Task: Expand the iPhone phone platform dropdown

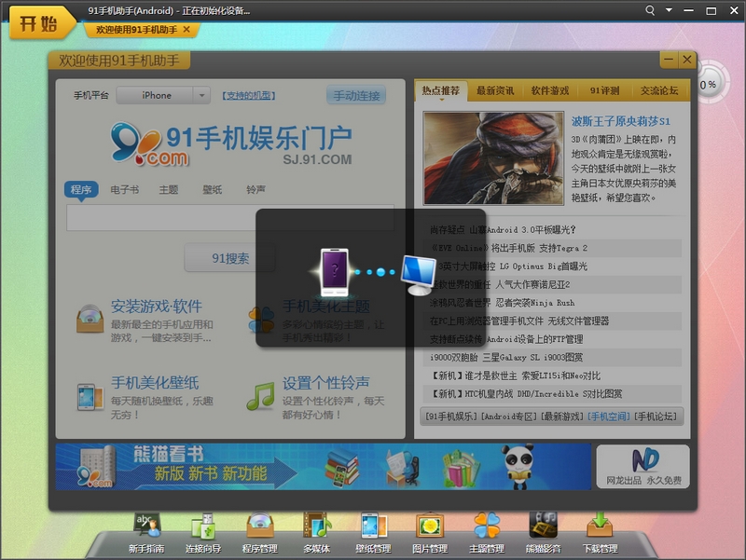Action: point(202,95)
